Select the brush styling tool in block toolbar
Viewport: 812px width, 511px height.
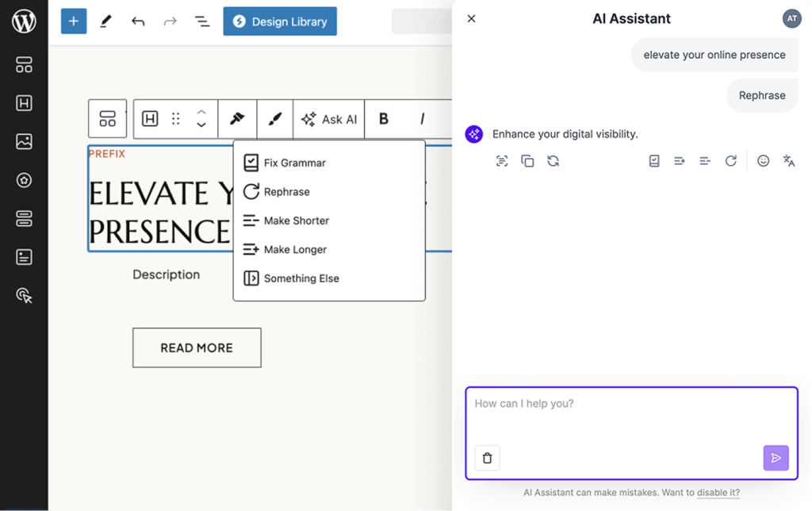click(274, 119)
